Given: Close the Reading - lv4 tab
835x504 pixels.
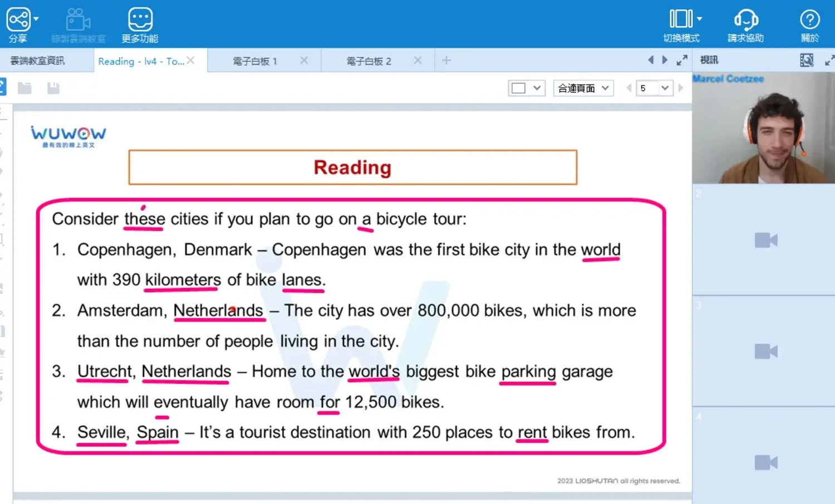Looking at the screenshot, I should [190, 60].
